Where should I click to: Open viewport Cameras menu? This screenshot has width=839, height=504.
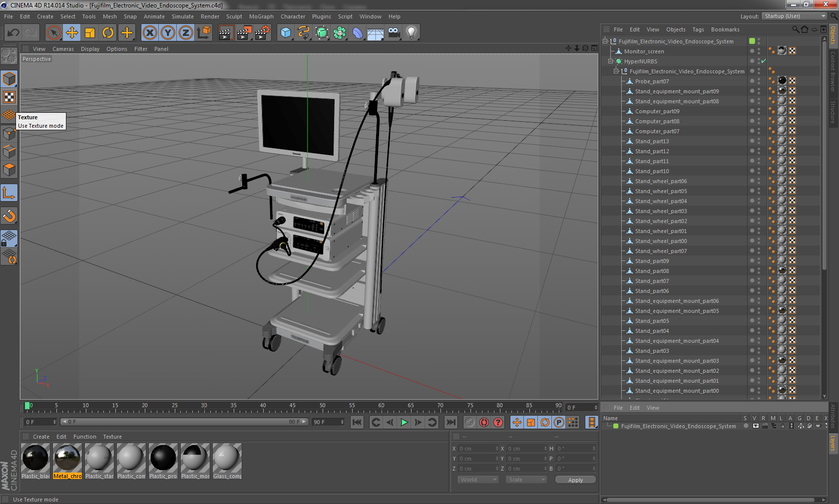pos(63,49)
